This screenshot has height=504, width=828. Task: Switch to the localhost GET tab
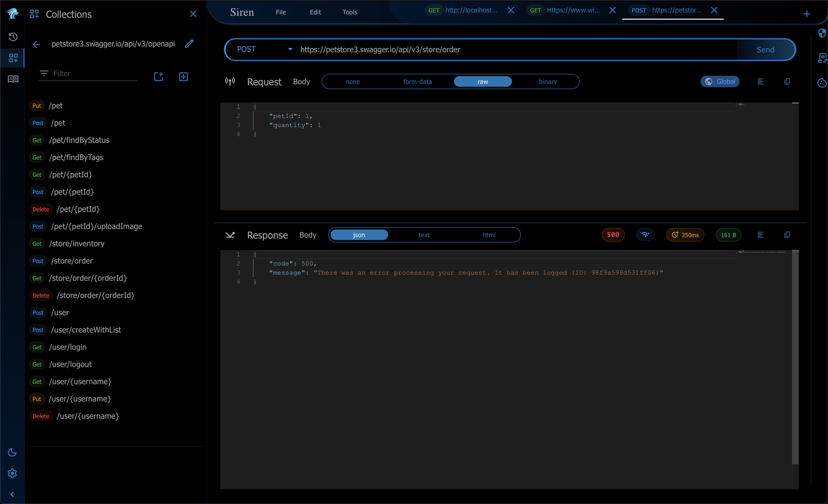471,10
